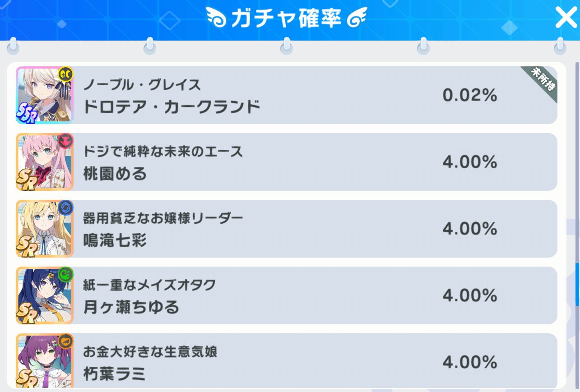Click 桃園める character portrait

click(45, 162)
